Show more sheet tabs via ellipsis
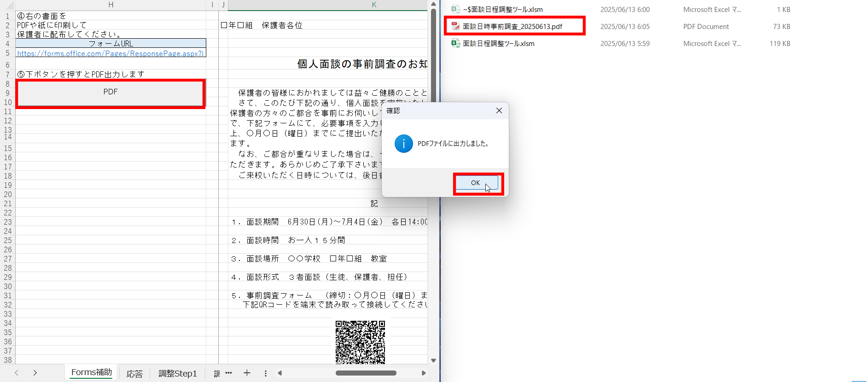Screen dimensions: 868x382 coord(229,373)
